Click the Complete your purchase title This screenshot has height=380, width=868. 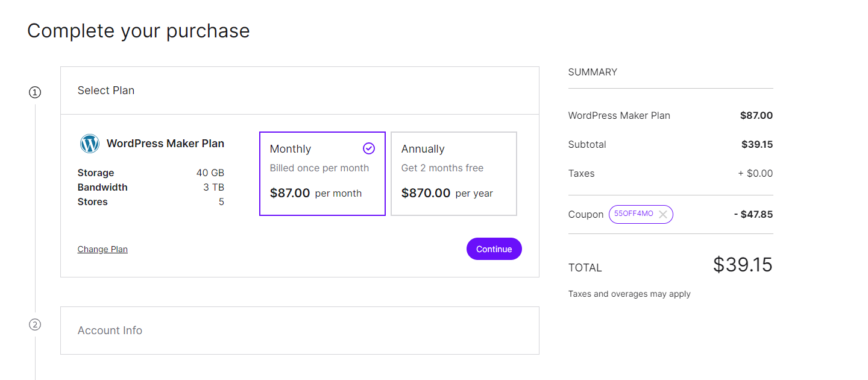(139, 31)
